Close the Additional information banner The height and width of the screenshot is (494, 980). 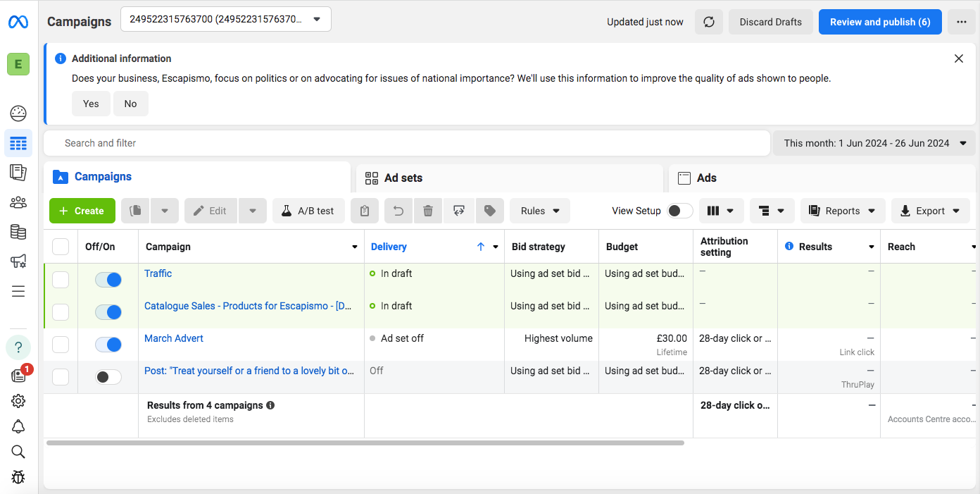click(x=959, y=58)
